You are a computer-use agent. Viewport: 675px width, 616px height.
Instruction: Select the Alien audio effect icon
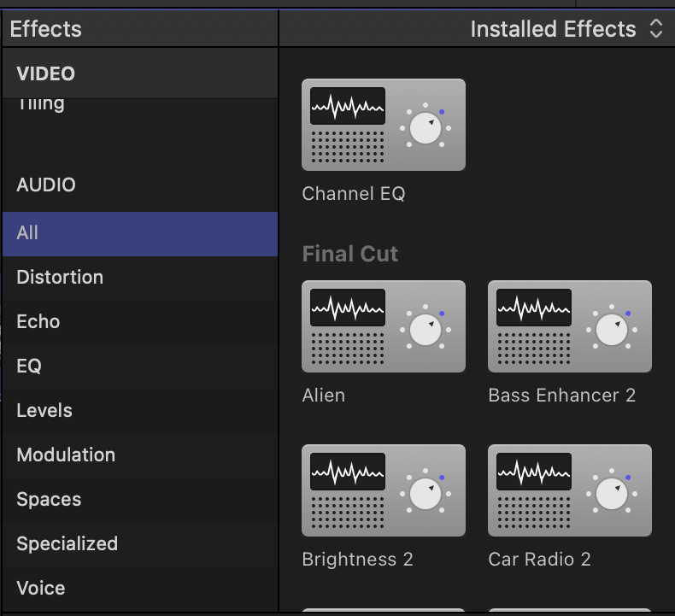coord(383,326)
